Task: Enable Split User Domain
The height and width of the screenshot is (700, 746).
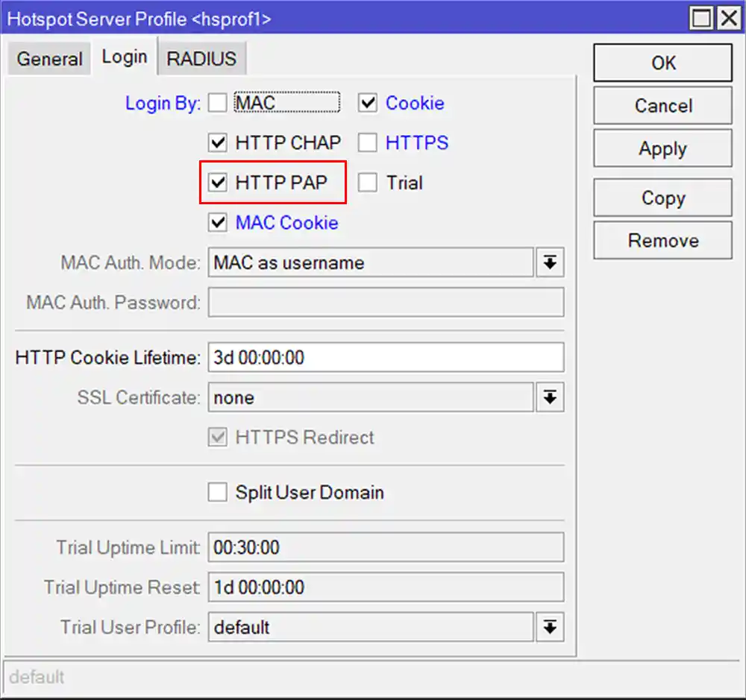Action: (x=217, y=492)
